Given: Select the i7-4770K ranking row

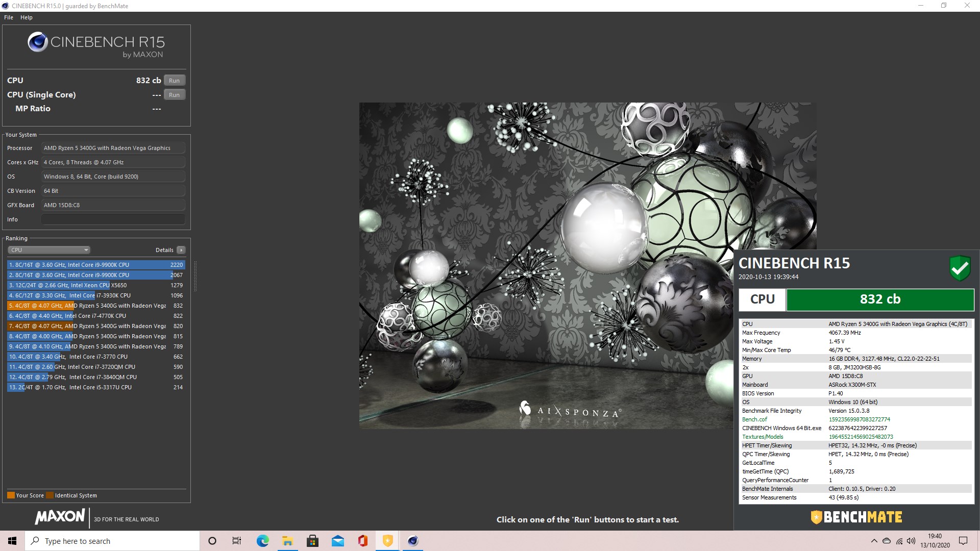Looking at the screenshot, I should 96,316.
